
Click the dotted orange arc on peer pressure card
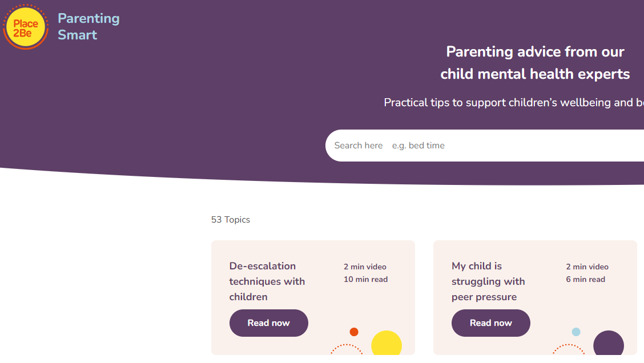coord(569,349)
